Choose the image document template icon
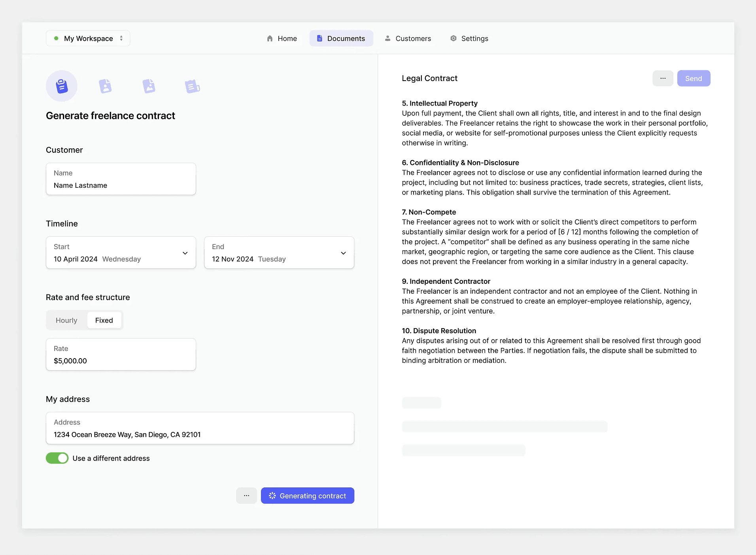 149,85
